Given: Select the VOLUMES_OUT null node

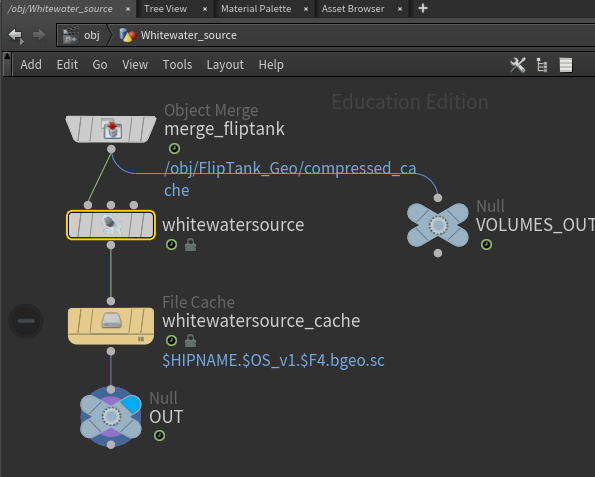Looking at the screenshot, I should coord(438,225).
